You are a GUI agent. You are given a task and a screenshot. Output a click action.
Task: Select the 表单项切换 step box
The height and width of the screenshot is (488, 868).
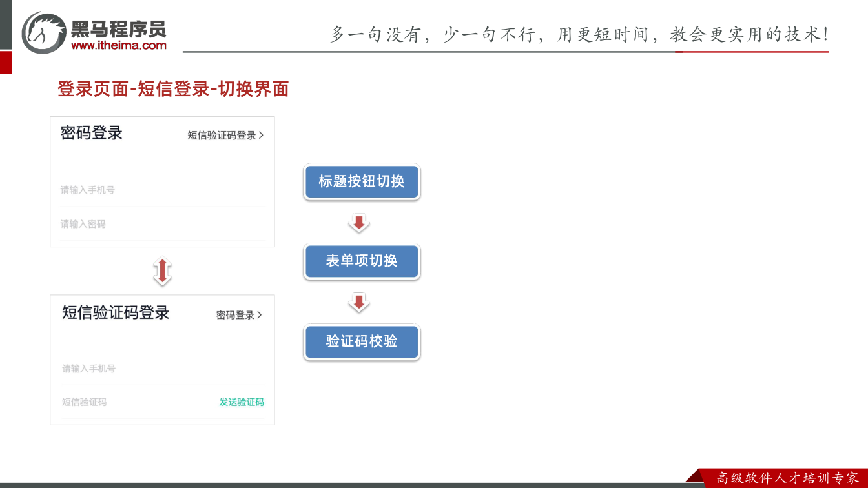[362, 261]
